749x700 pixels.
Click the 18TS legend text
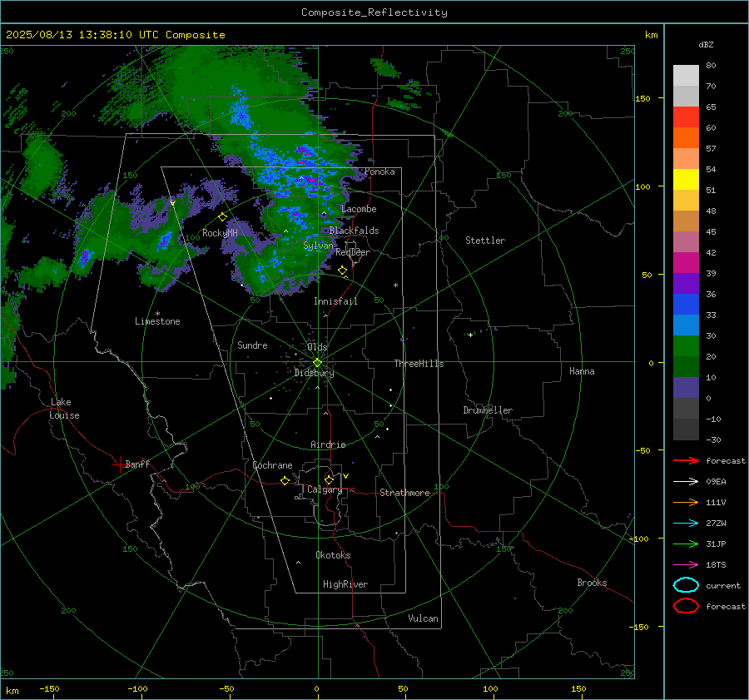pos(716,565)
